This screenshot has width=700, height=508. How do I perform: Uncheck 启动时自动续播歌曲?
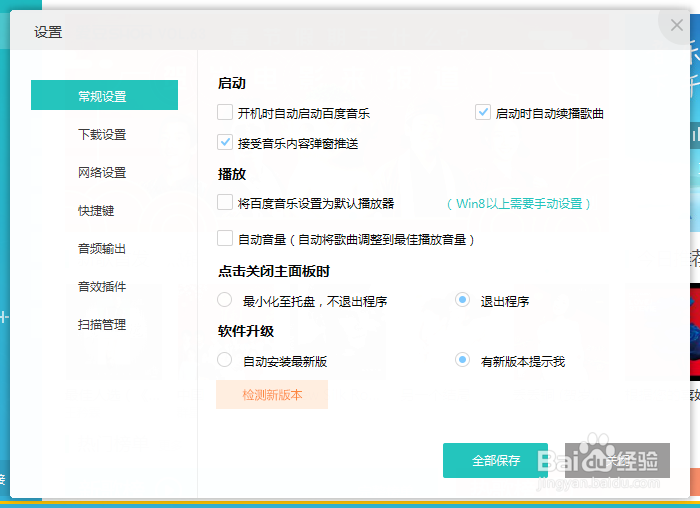[483, 112]
